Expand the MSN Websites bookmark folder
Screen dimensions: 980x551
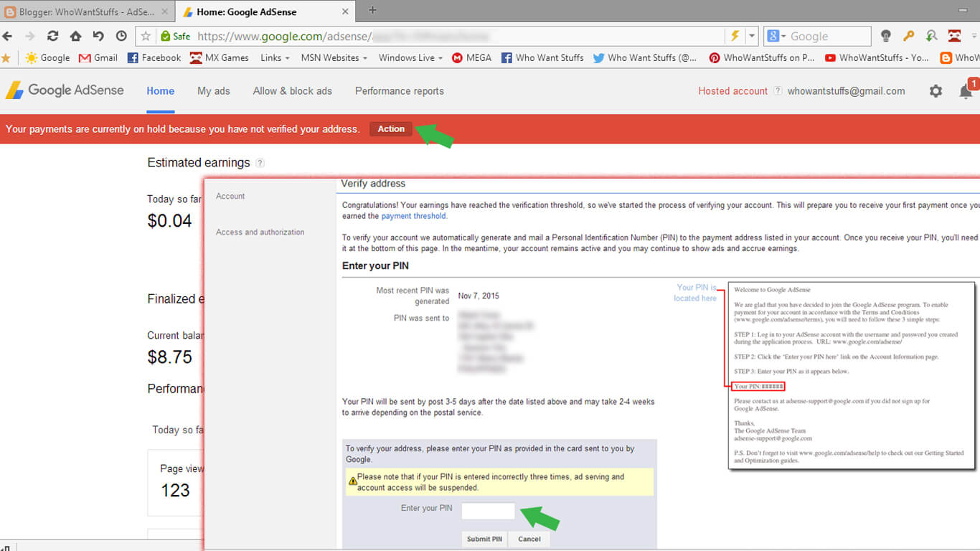click(x=334, y=57)
